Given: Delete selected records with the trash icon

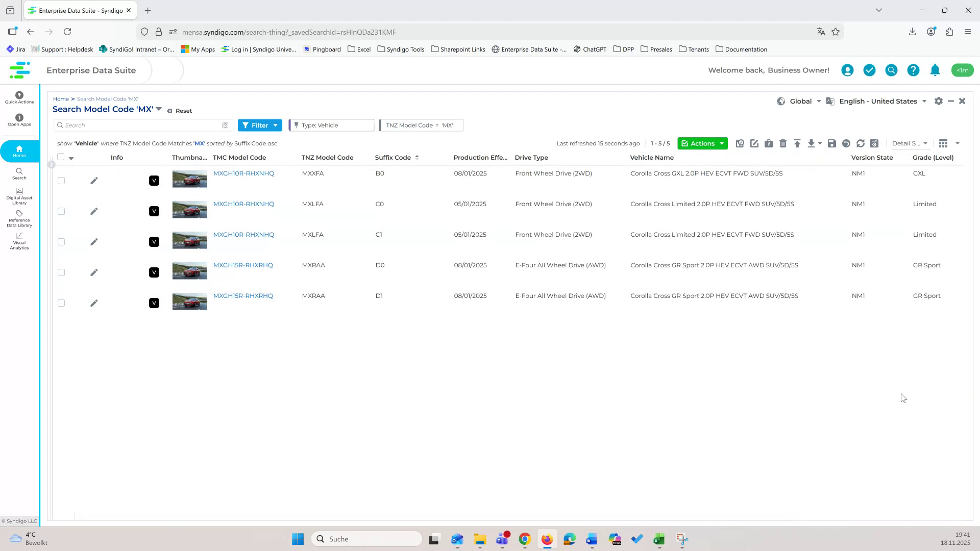Looking at the screenshot, I should coord(783,143).
